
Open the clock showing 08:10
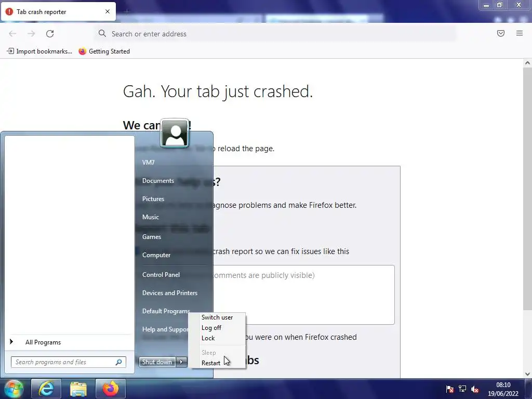tap(503, 389)
